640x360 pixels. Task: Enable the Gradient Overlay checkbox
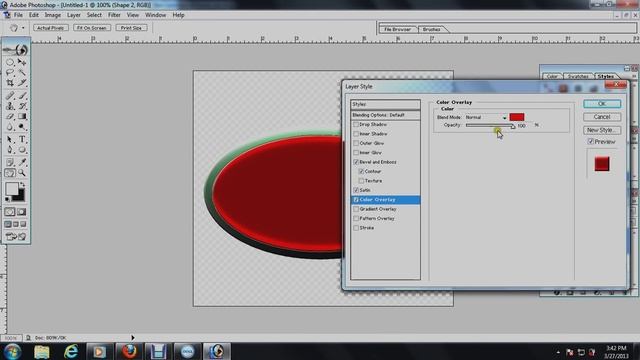pos(356,209)
